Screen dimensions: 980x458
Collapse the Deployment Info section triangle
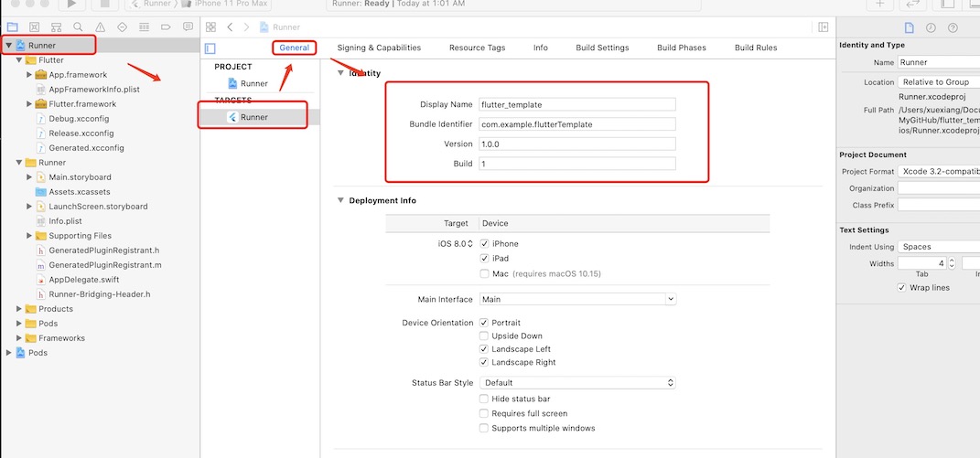[340, 200]
